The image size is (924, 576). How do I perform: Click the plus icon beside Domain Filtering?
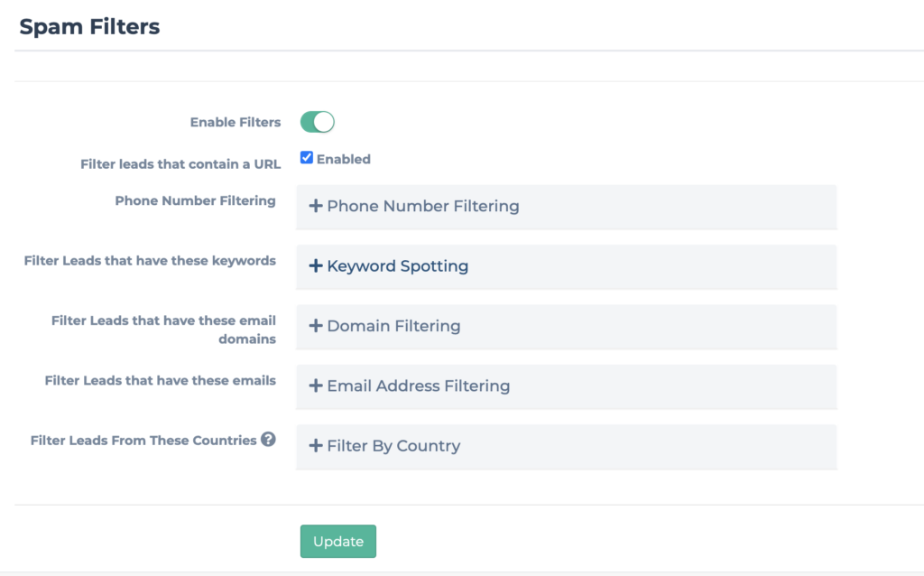[x=316, y=326]
